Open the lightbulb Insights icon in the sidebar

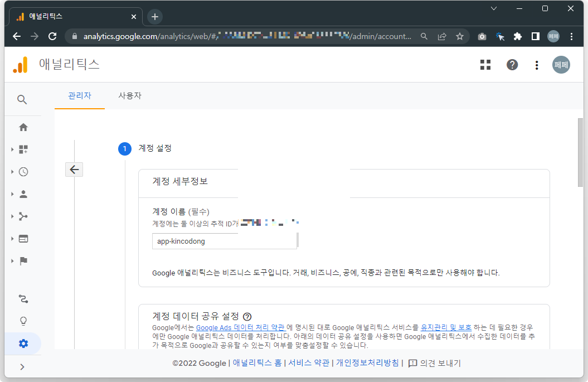pyautogui.click(x=23, y=320)
